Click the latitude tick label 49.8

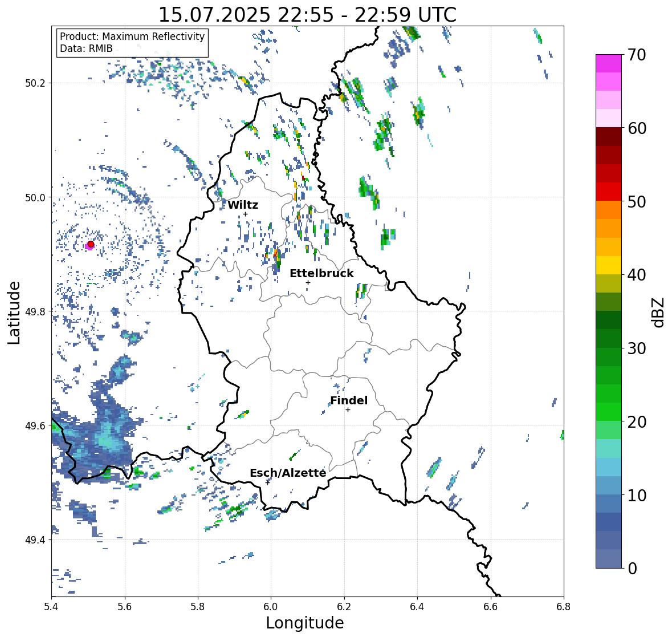[35, 311]
